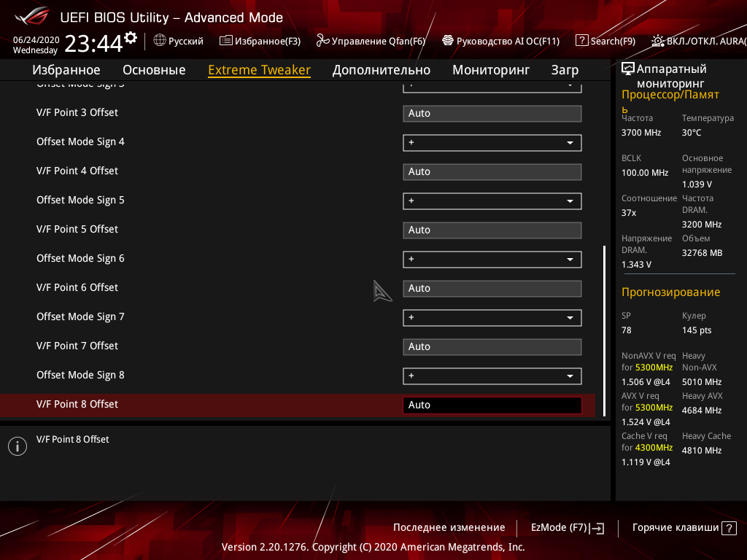Click the globe language icon

[x=160, y=41]
